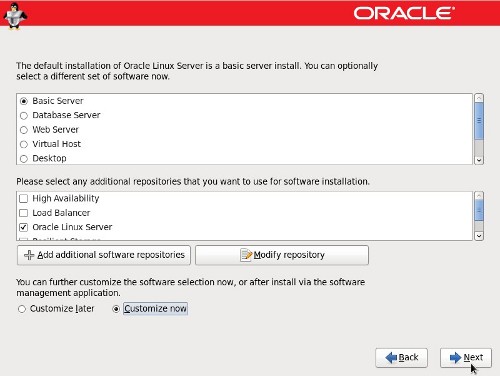500x376 pixels.
Task: Click the software list scroll down arrow
Action: (479, 160)
